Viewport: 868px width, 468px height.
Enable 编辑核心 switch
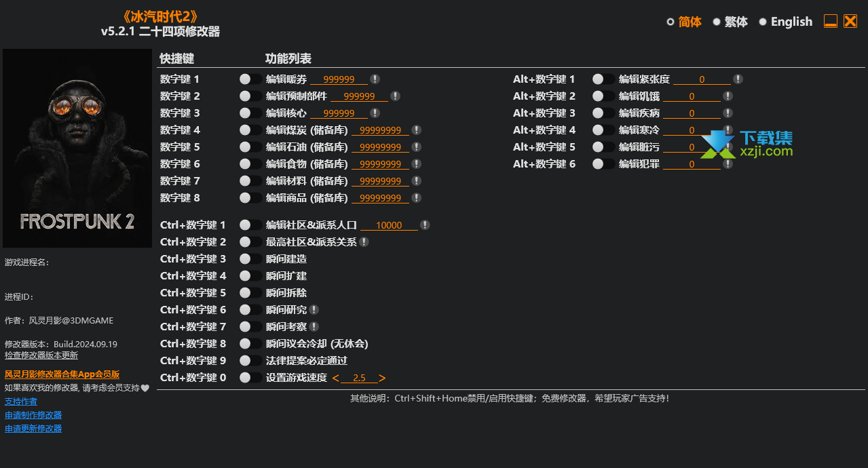250,113
